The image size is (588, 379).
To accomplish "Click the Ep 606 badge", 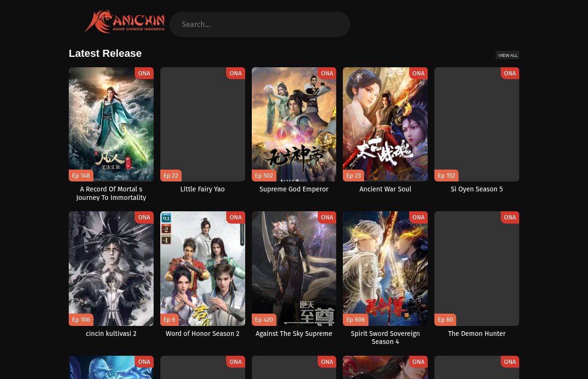I will [x=356, y=320].
